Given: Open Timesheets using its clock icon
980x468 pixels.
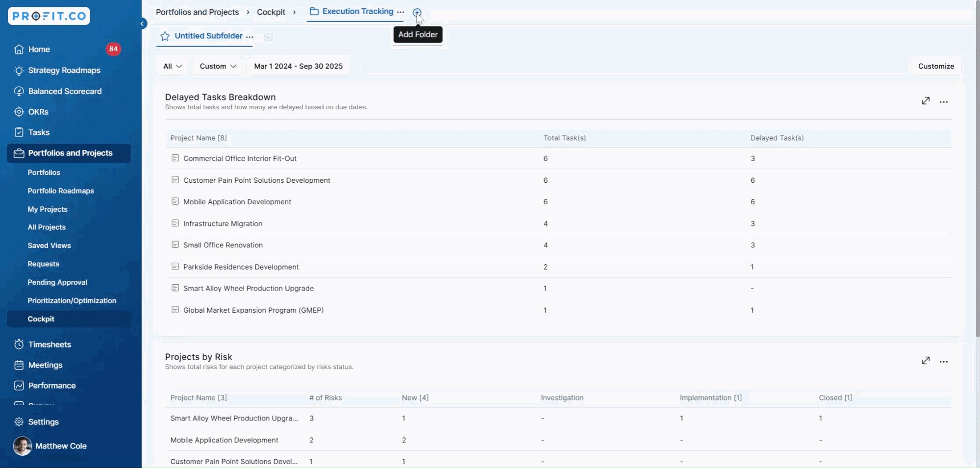Looking at the screenshot, I should coord(18,344).
